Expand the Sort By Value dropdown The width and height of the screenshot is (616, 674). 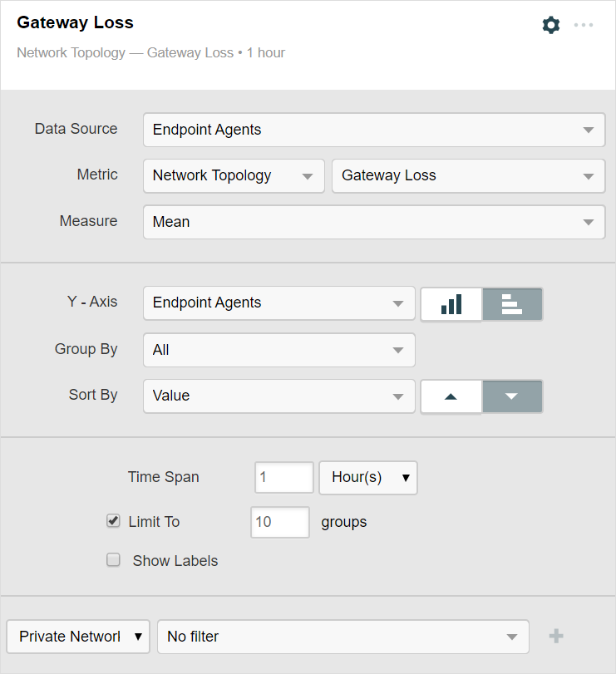coord(278,396)
